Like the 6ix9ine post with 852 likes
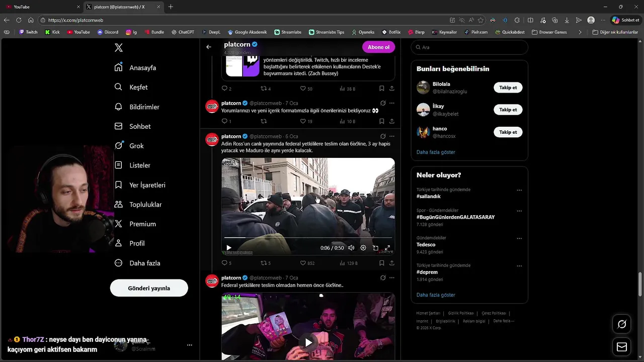Viewport: 644px width, 362px height. (x=307, y=263)
